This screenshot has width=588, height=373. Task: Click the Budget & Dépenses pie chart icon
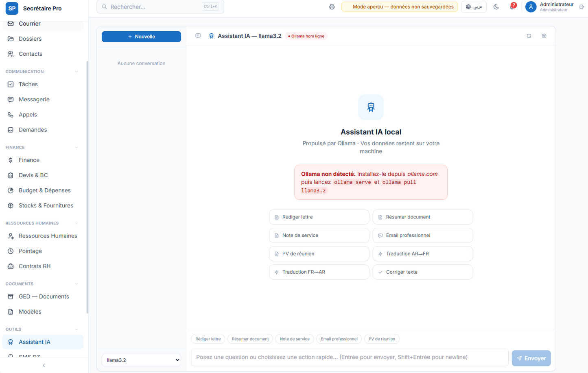[11, 190]
